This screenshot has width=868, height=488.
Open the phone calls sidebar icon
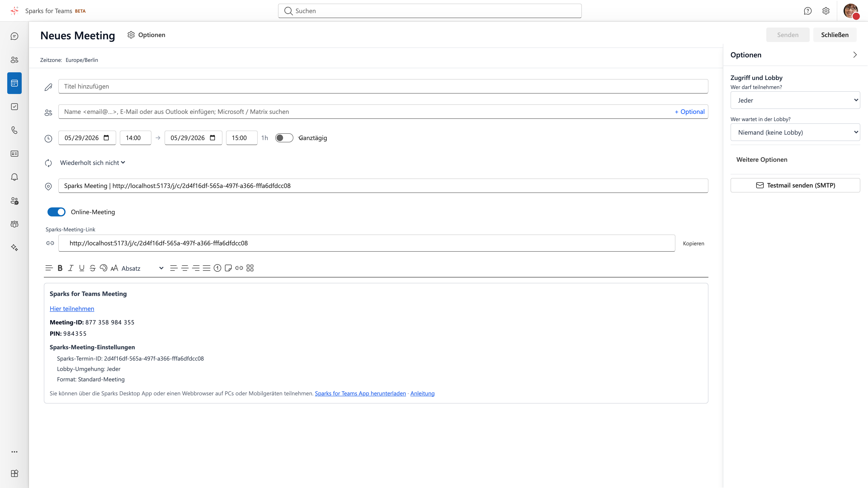14,130
